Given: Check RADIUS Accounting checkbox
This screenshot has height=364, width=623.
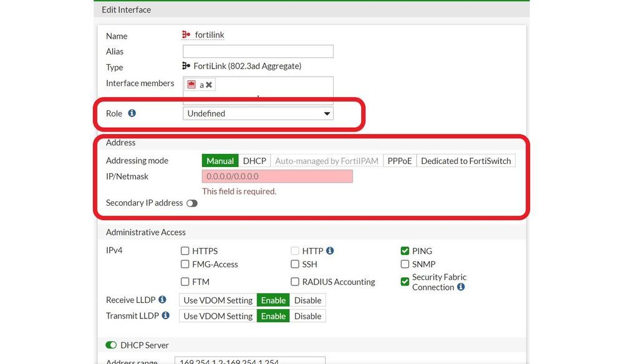Looking at the screenshot, I should pyautogui.click(x=295, y=282).
